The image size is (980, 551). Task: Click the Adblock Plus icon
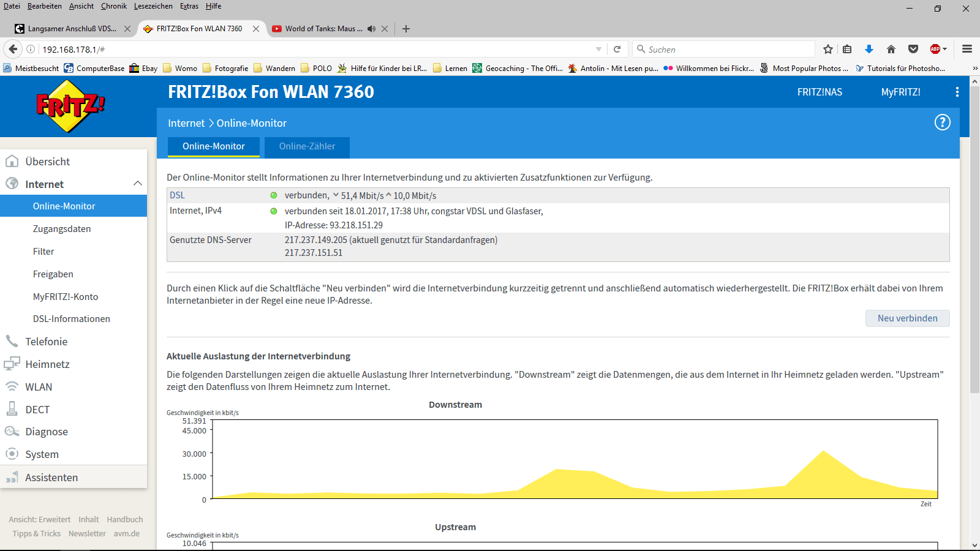click(935, 49)
